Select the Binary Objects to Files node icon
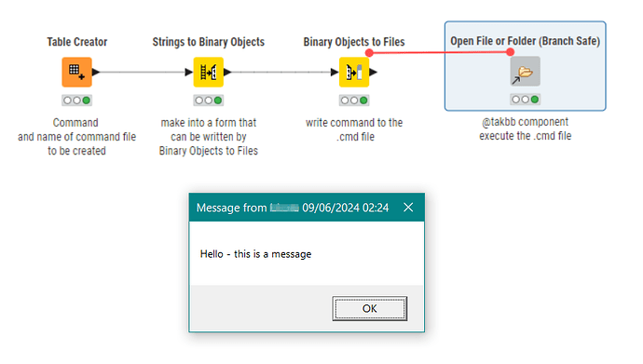 click(x=354, y=72)
